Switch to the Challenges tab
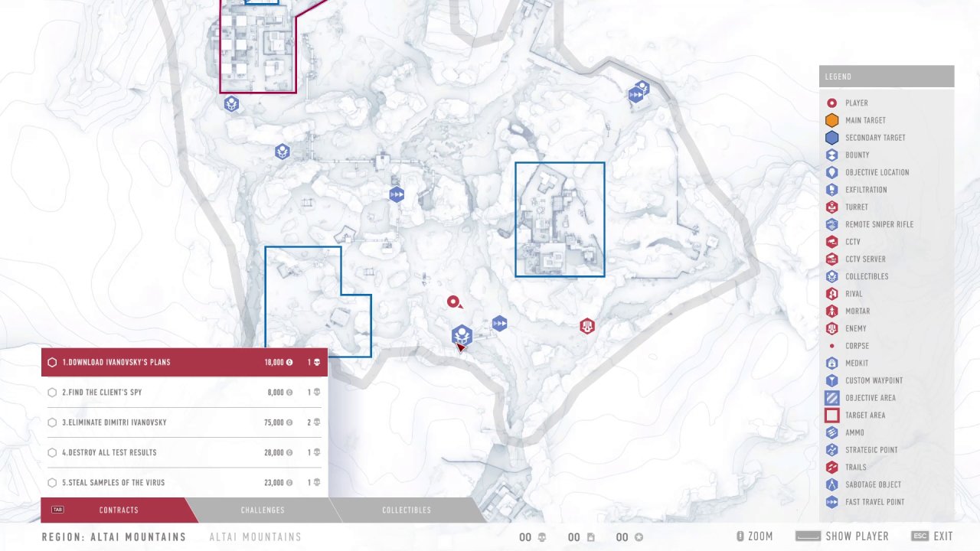 click(x=263, y=510)
